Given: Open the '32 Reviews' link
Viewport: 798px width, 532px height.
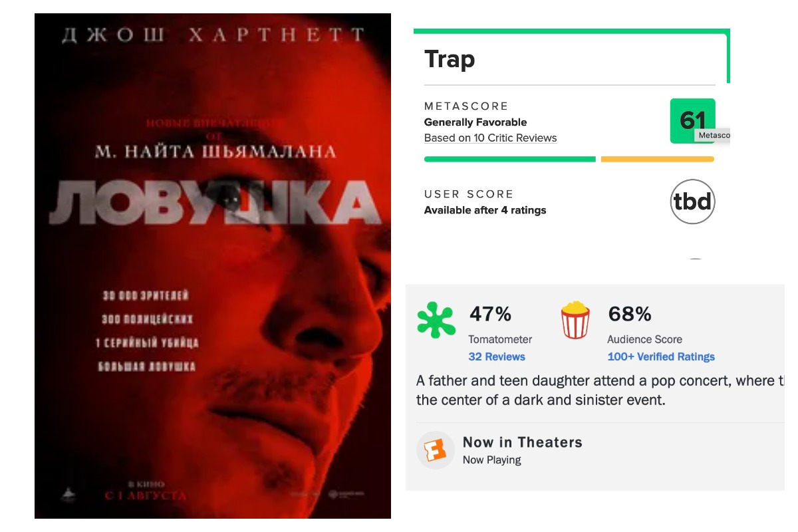Looking at the screenshot, I should coord(498,356).
